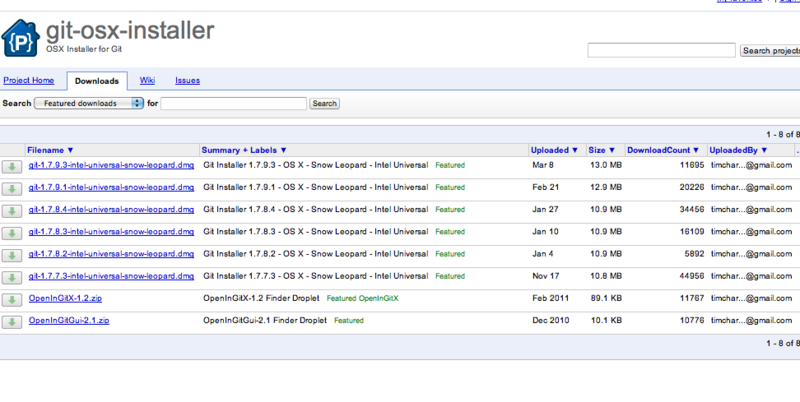Open the Issues tab

[x=187, y=81]
